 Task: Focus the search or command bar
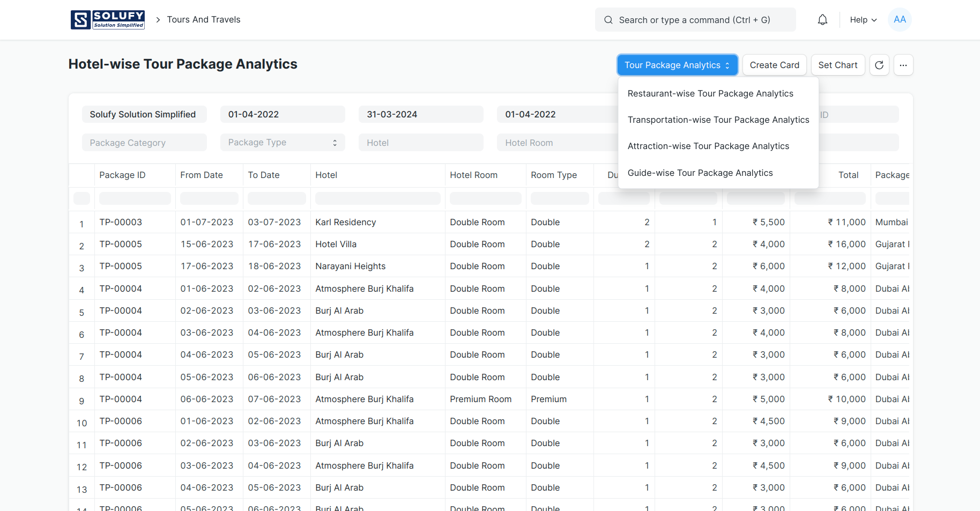click(695, 20)
